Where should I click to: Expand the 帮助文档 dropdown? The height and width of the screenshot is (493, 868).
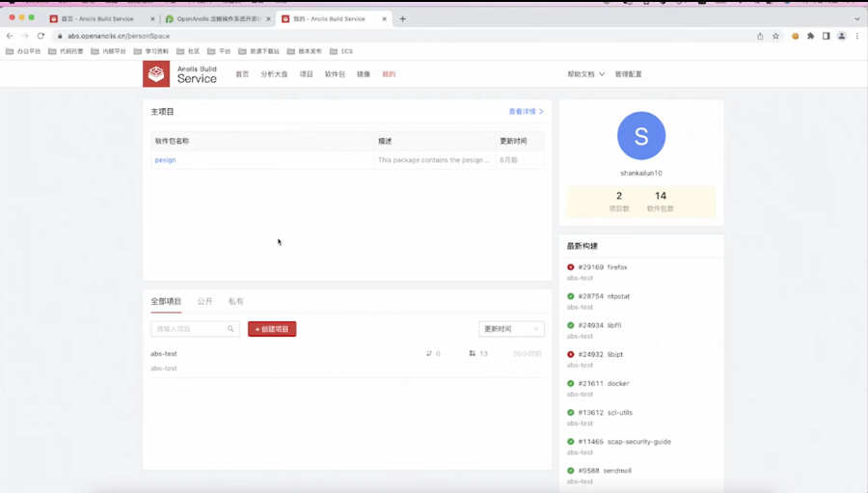pyautogui.click(x=585, y=74)
